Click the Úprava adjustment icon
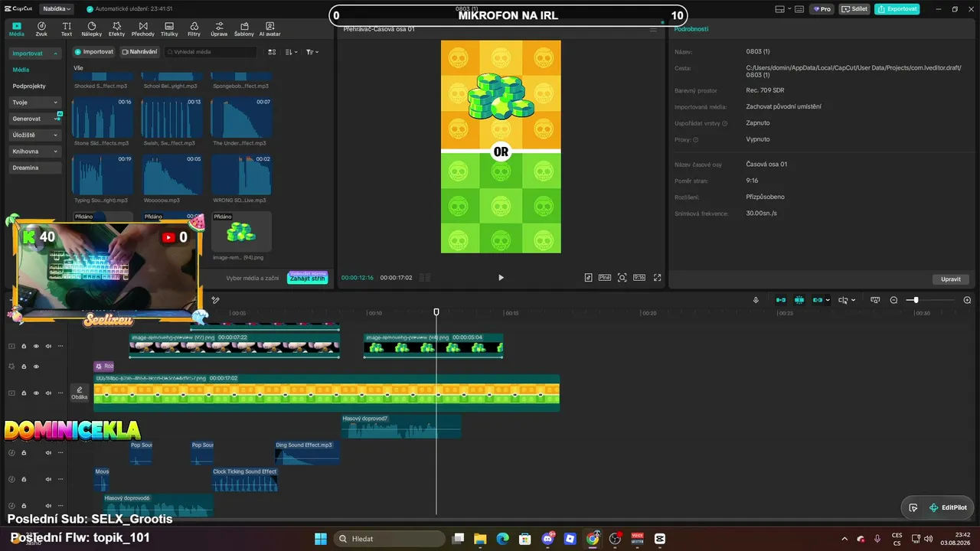980x551 pixels. [x=219, y=29]
